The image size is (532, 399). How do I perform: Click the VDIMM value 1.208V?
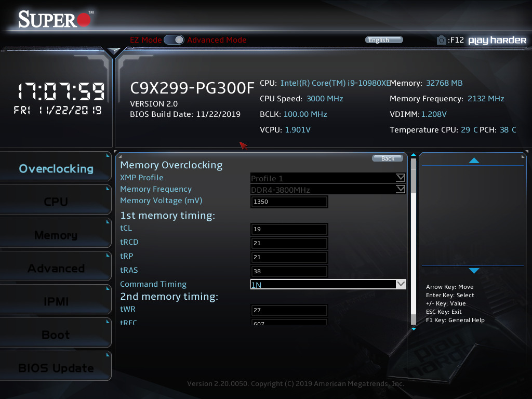pos(434,114)
